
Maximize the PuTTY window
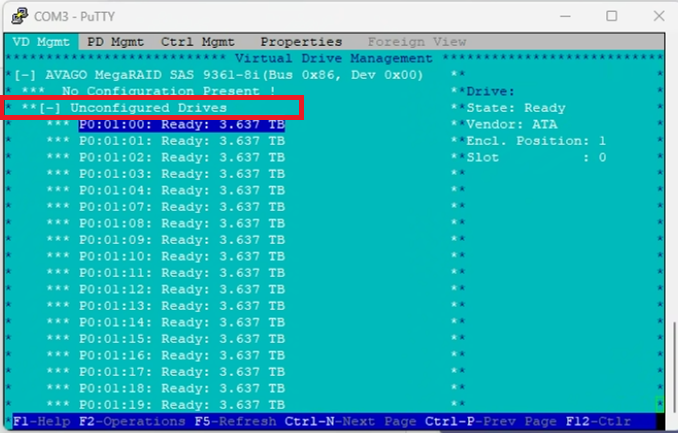point(611,16)
